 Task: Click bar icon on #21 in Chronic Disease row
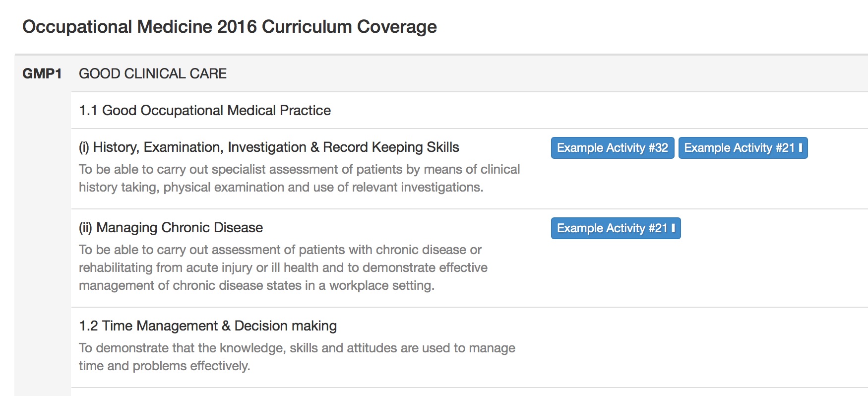tap(673, 228)
